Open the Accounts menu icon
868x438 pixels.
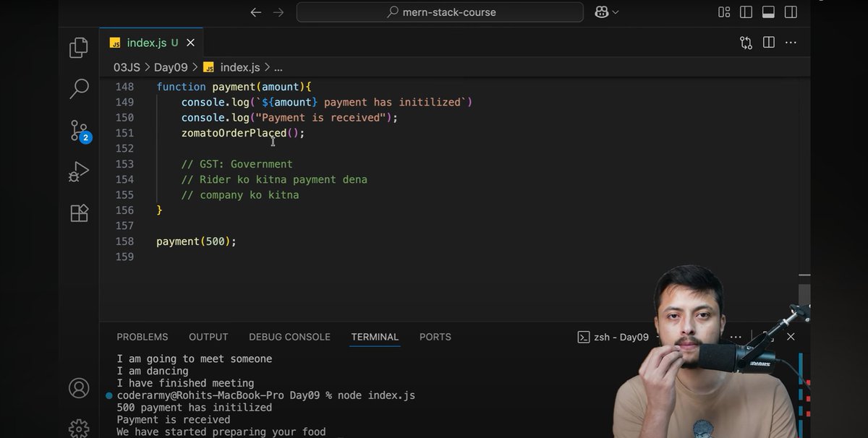78,388
